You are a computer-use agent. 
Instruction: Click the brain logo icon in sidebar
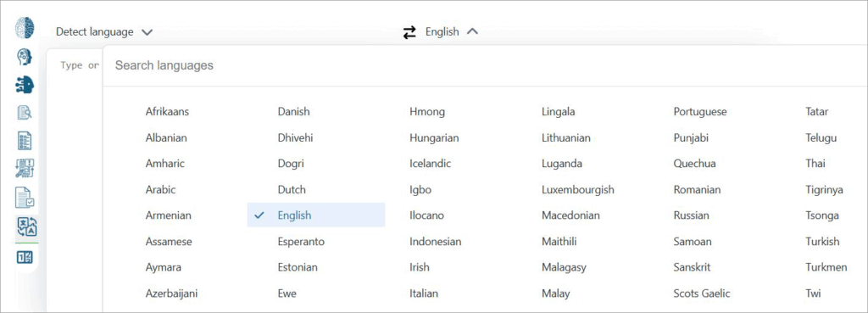click(x=25, y=28)
